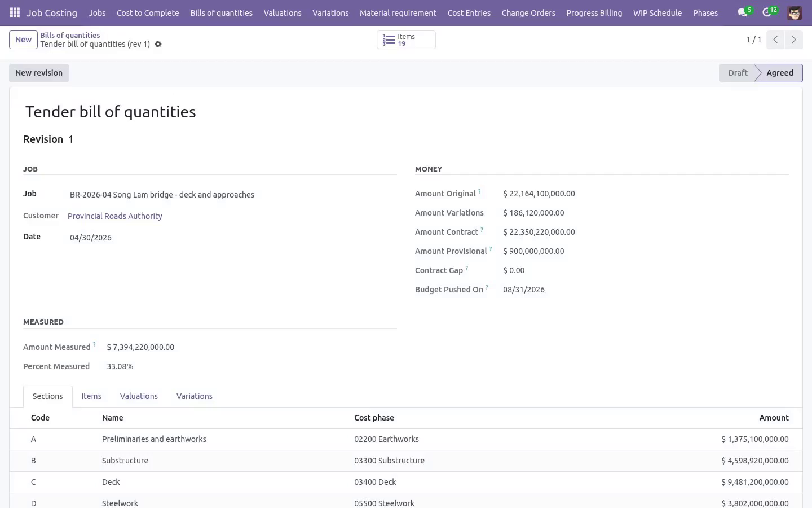The image size is (812, 508).
Task: Open the Provincial Roads Authority customer link
Action: (x=115, y=216)
